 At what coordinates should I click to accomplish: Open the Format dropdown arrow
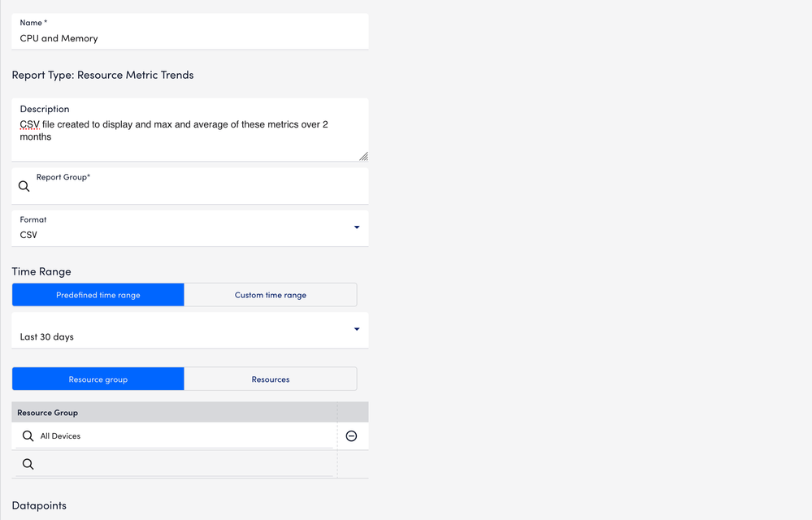click(x=356, y=227)
